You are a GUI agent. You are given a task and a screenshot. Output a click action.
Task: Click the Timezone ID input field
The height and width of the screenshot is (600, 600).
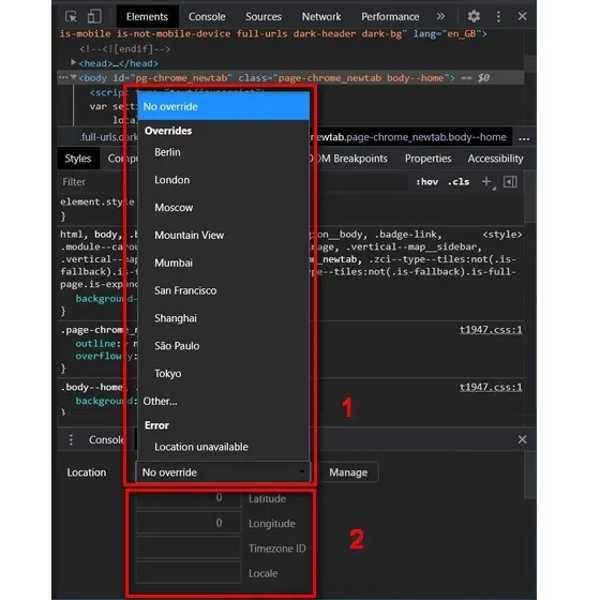point(189,548)
